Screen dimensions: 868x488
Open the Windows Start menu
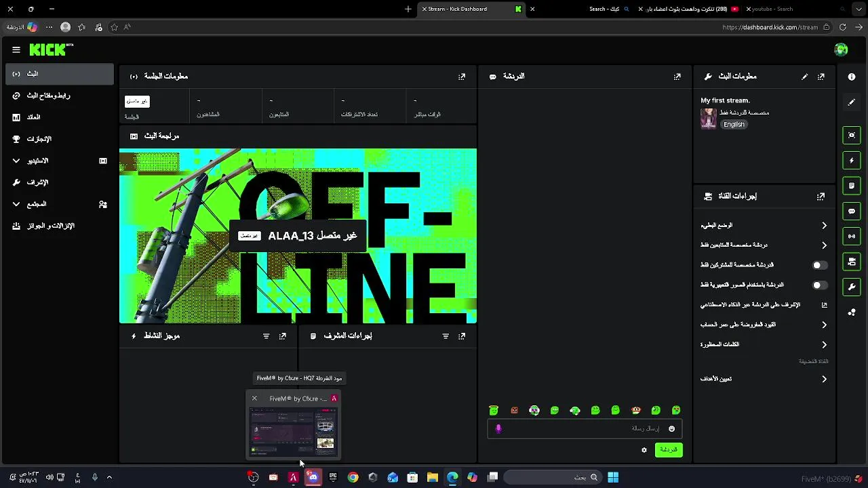tap(613, 477)
